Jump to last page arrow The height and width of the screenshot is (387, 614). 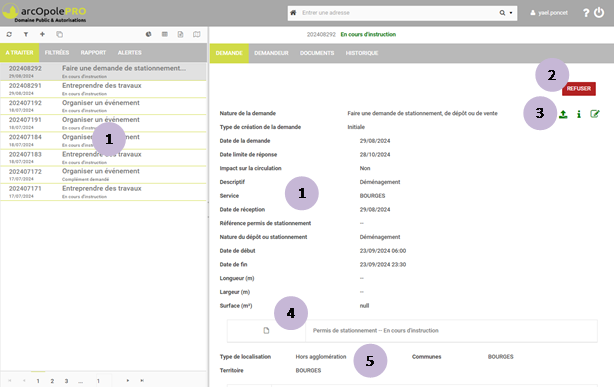coord(142,380)
